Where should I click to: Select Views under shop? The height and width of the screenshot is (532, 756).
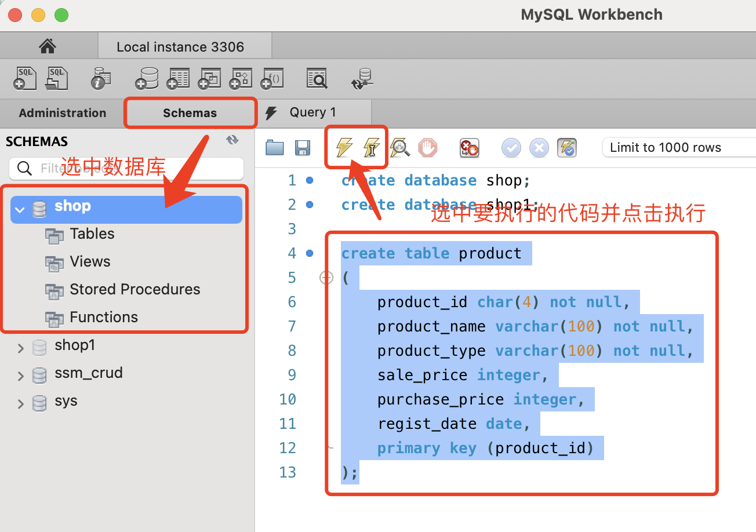tap(90, 261)
